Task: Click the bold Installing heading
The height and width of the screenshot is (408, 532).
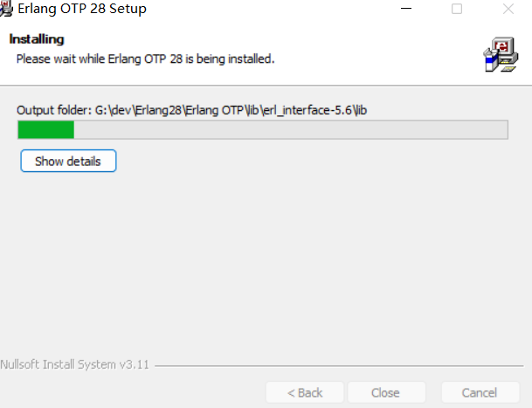Action: pyautogui.click(x=37, y=39)
